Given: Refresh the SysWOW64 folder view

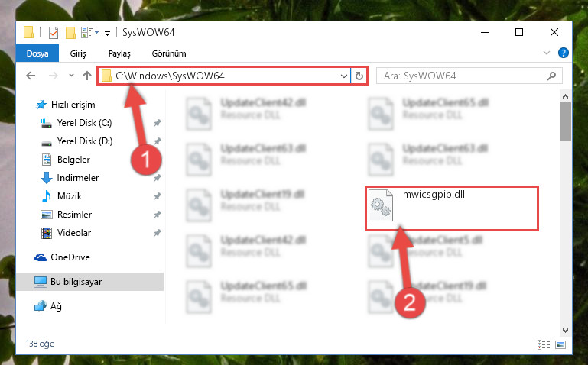Looking at the screenshot, I should click(x=359, y=76).
